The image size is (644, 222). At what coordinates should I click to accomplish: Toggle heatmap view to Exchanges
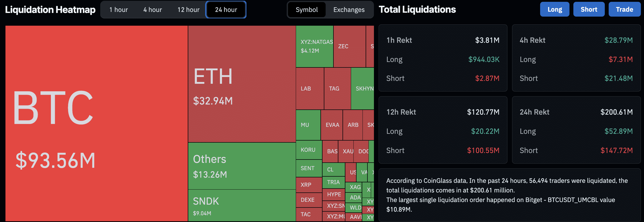[x=349, y=10]
